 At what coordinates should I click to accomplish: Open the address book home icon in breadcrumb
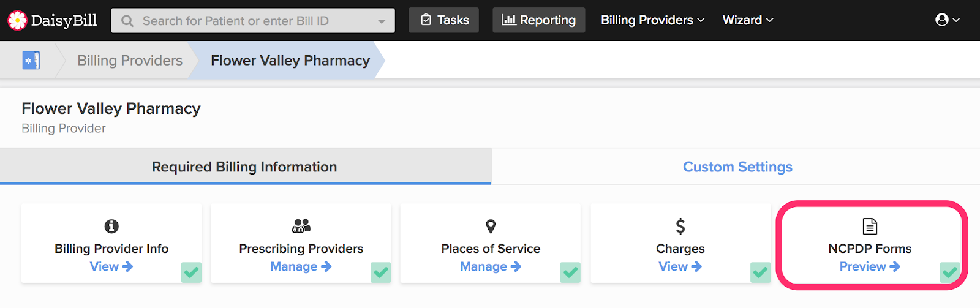coord(31,61)
